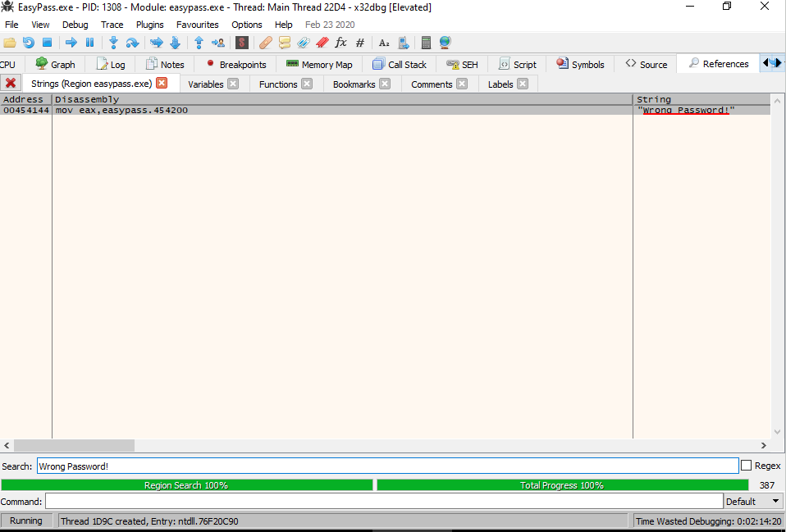Run to user code icon
786x532 pixels.
click(218, 43)
